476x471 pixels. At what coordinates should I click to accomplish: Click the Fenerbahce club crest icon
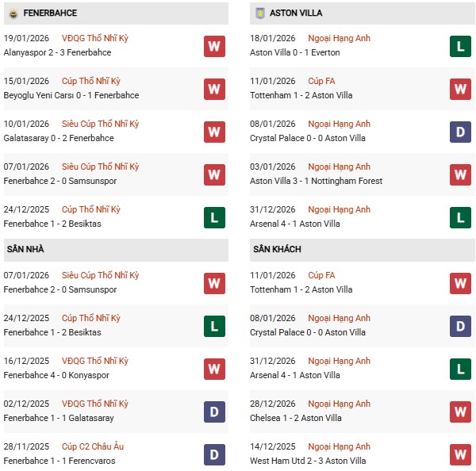[x=13, y=13]
